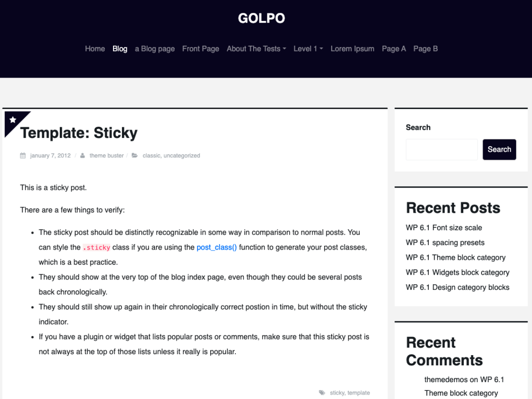Switch to the Blog menu item

point(120,49)
